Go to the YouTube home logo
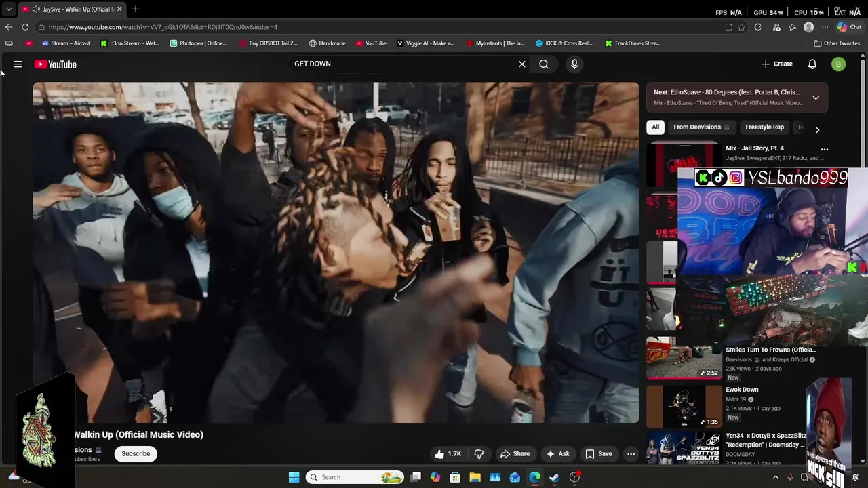The width and height of the screenshot is (868, 488). tap(56, 64)
